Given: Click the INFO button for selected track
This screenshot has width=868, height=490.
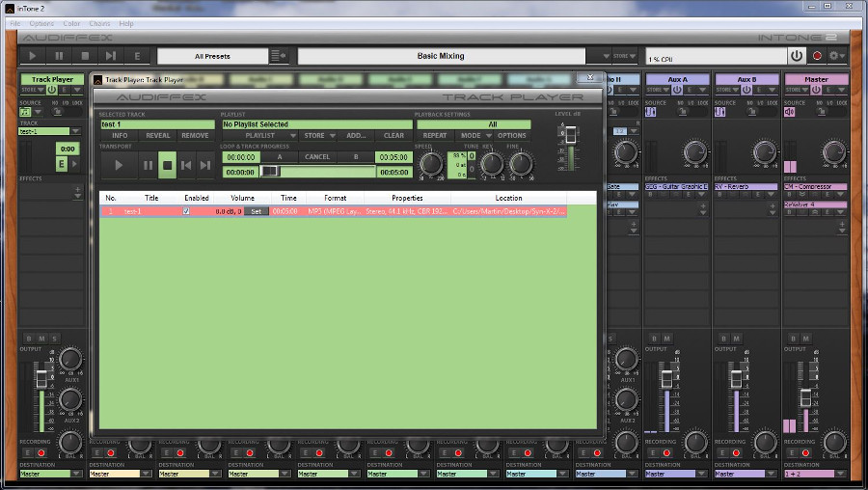Looking at the screenshot, I should 120,136.
